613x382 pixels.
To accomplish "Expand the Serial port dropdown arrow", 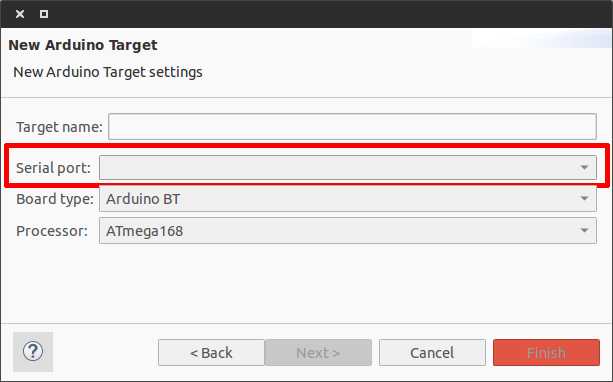I will tap(584, 168).
